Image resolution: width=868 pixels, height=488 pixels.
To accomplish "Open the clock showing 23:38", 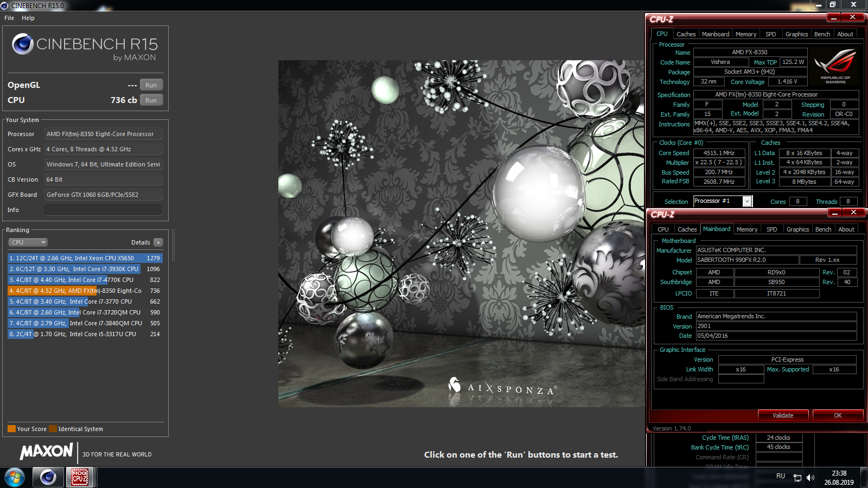I will coord(839,478).
